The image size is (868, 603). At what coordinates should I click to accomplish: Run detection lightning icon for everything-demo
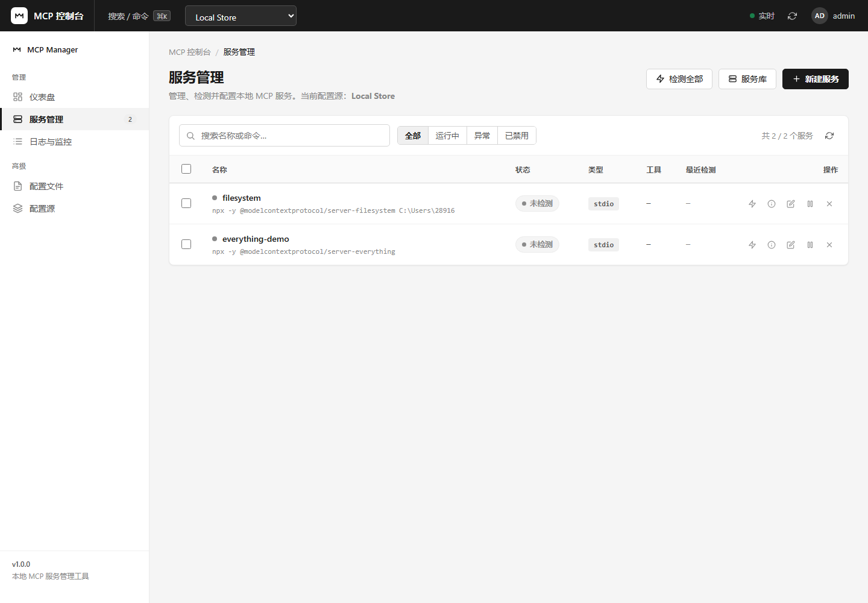(x=752, y=245)
